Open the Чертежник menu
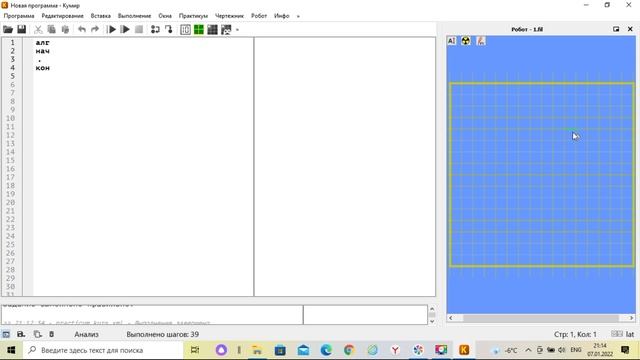 click(x=229, y=16)
